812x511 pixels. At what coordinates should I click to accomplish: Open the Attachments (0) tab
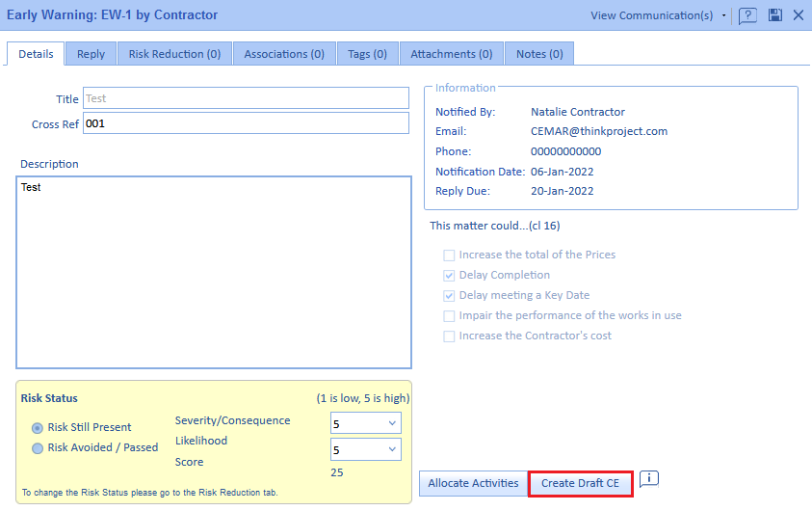pos(451,54)
